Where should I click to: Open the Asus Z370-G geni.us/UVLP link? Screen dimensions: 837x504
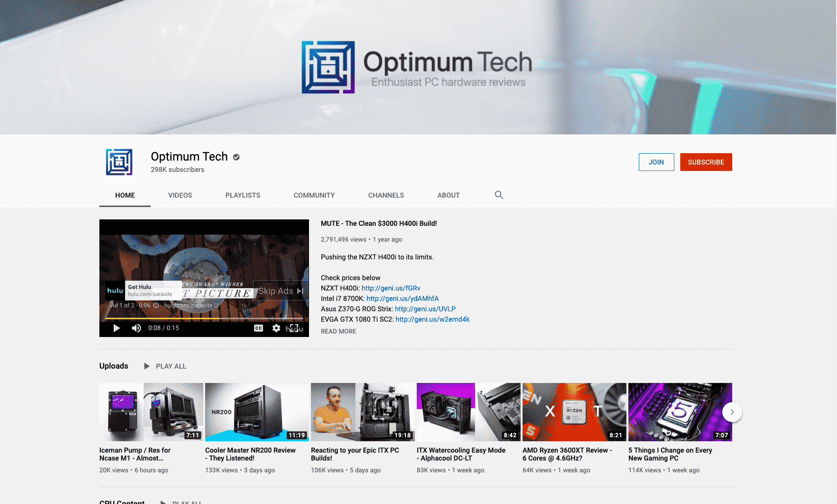(425, 309)
